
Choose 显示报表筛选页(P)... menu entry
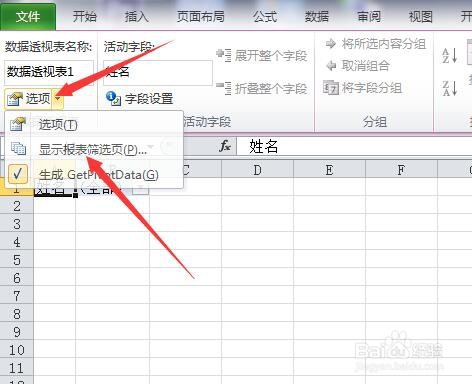click(x=94, y=150)
